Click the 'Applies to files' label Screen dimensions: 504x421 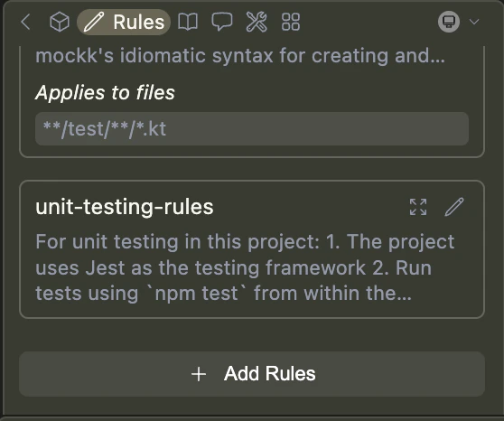[105, 93]
